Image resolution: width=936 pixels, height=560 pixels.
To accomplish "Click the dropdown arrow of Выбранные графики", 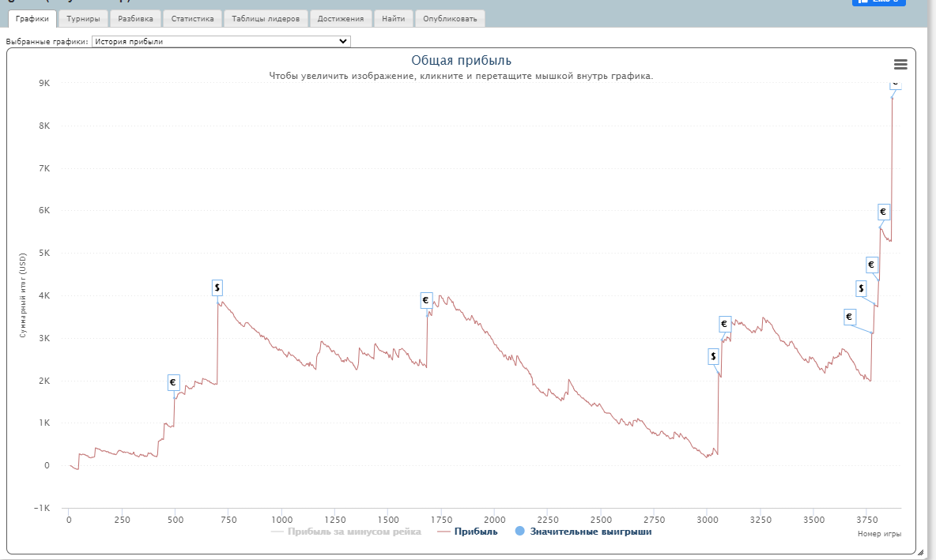I will 342,41.
